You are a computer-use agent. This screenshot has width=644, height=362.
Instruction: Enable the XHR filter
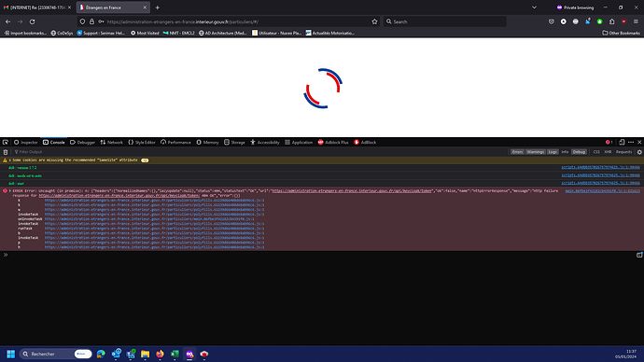click(608, 152)
